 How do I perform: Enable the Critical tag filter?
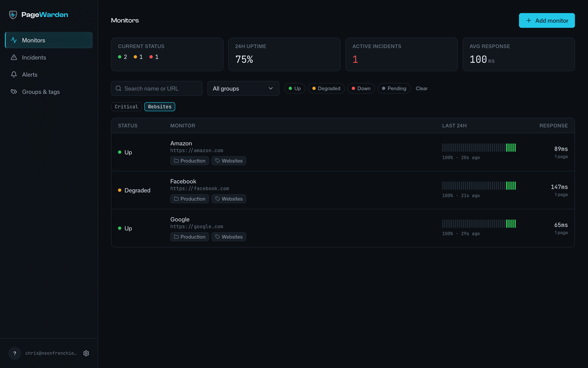126,107
